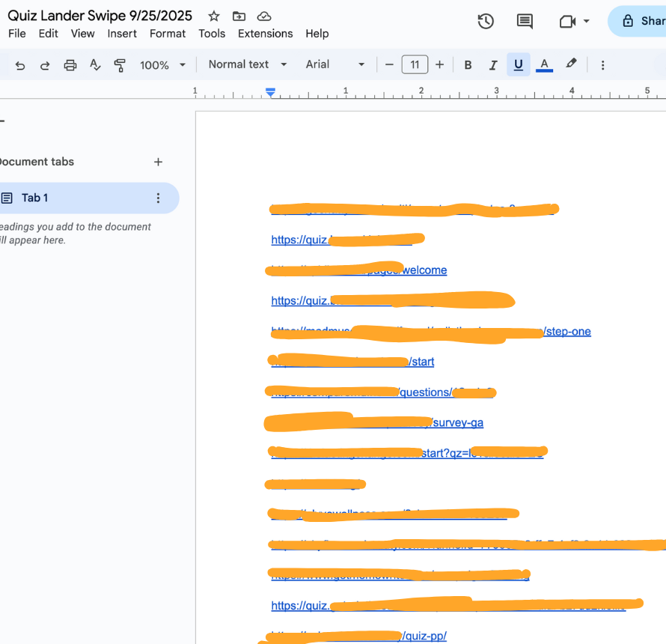Toggle italic formatting
The height and width of the screenshot is (644, 666).
pos(492,65)
